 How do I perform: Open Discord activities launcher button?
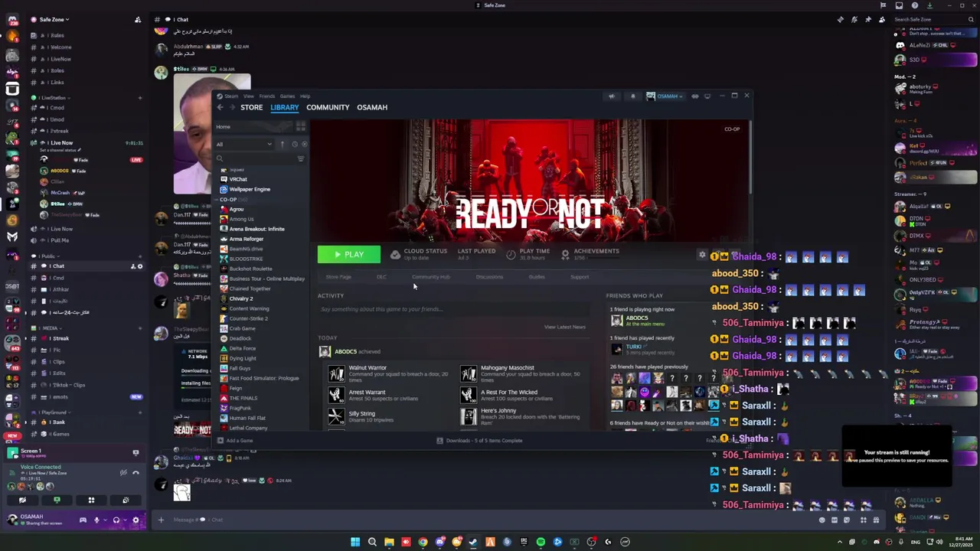(x=91, y=500)
